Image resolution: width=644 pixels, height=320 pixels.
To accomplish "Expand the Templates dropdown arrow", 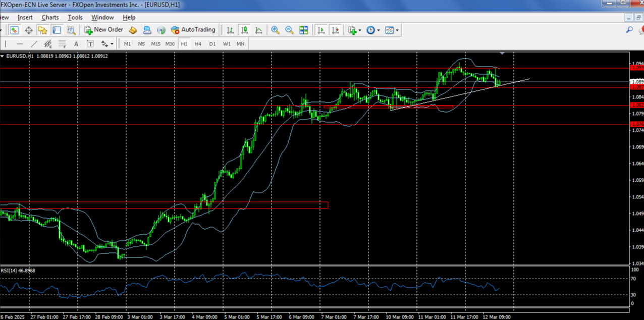I will (x=397, y=30).
